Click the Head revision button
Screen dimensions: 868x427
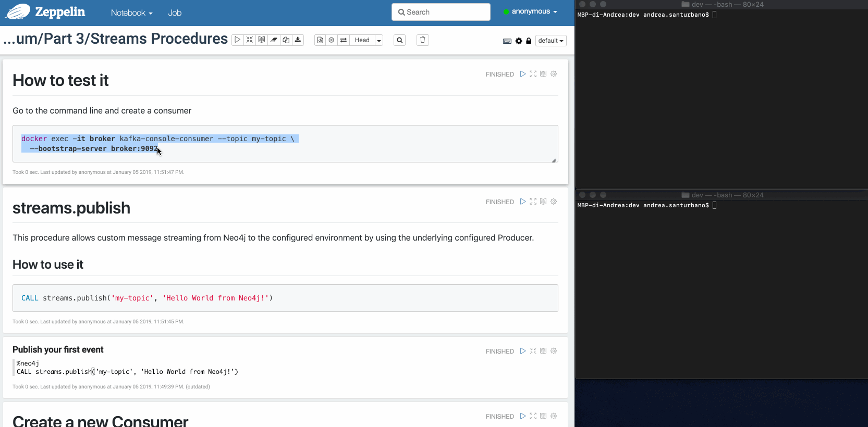pos(362,40)
